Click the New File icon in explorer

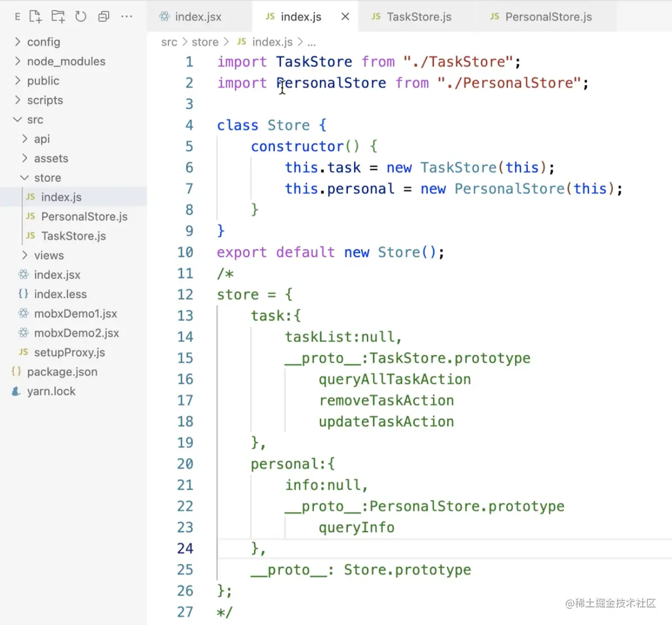coord(36,17)
